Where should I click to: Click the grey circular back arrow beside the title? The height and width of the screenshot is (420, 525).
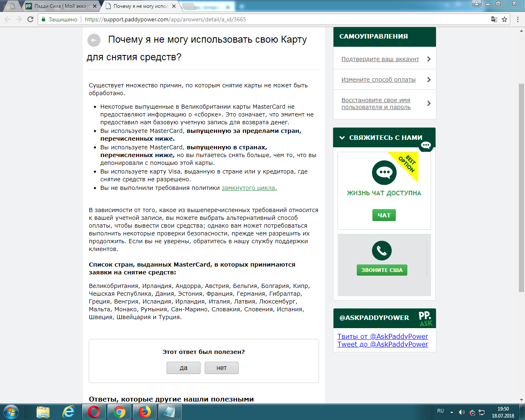(x=94, y=40)
